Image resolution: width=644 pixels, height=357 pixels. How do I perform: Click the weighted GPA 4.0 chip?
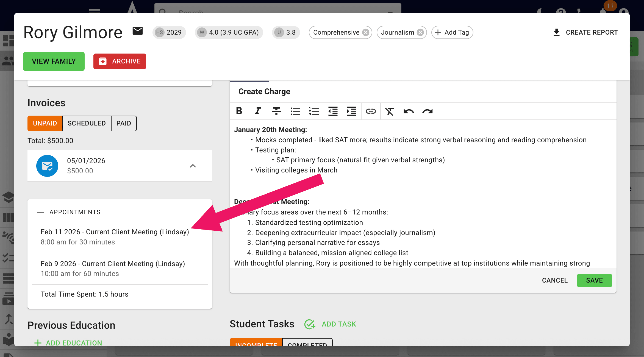[x=229, y=32]
